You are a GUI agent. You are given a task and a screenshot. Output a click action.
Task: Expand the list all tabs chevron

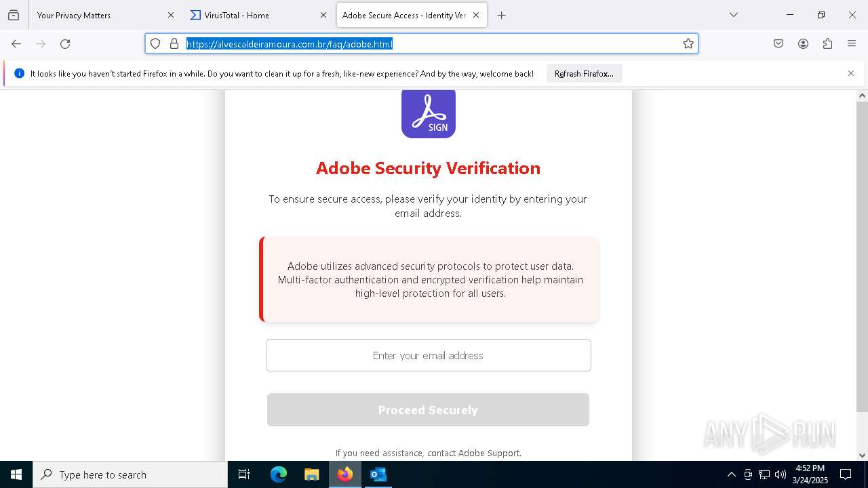[734, 15]
